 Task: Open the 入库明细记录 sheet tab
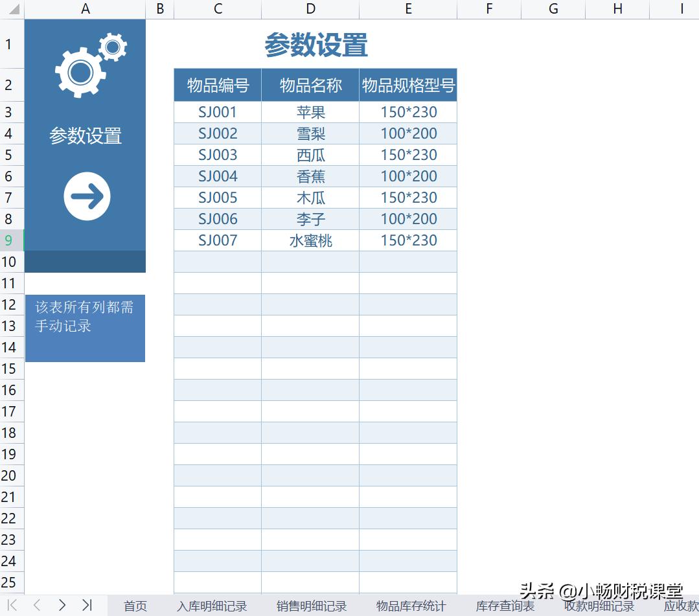[x=212, y=606]
